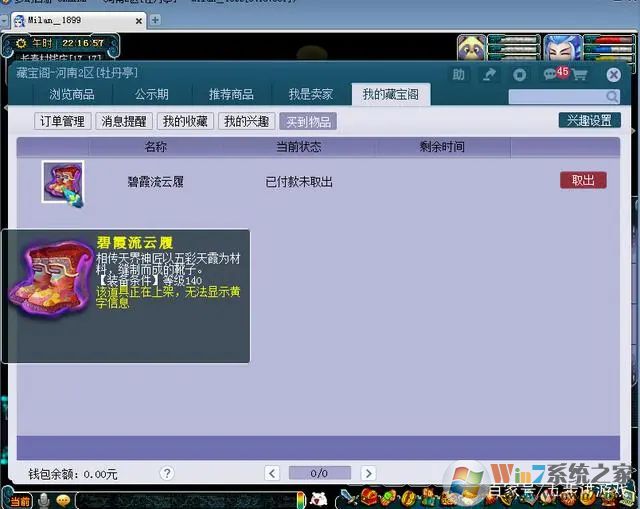Image resolution: width=640 pixels, height=509 pixels.
Task: Open 消息提醒 sub-tab
Action: point(124,121)
